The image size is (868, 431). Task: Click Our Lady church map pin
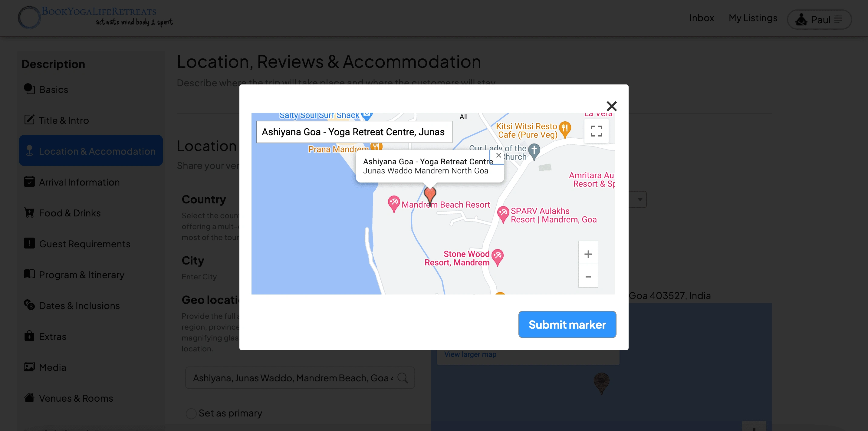[534, 152]
